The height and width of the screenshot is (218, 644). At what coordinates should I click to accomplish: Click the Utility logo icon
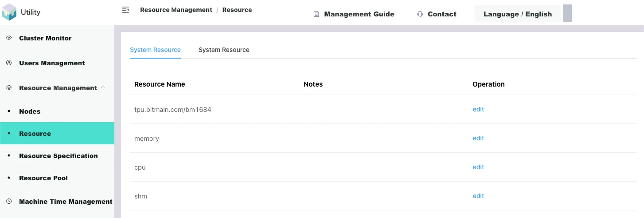pos(9,12)
